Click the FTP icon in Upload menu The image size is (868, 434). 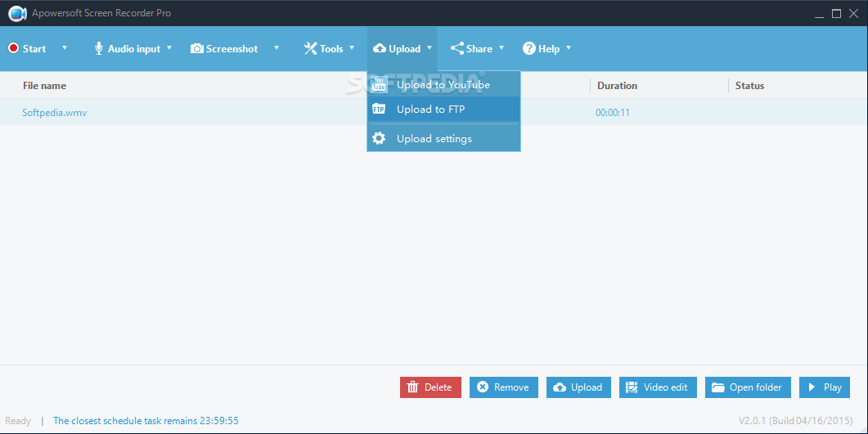379,109
